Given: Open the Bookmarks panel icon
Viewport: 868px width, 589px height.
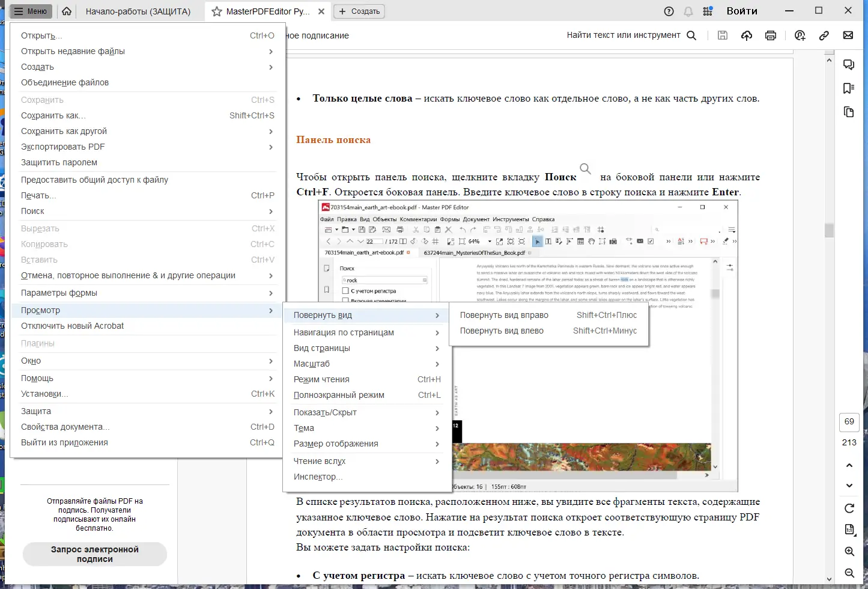Looking at the screenshot, I should pos(849,88).
